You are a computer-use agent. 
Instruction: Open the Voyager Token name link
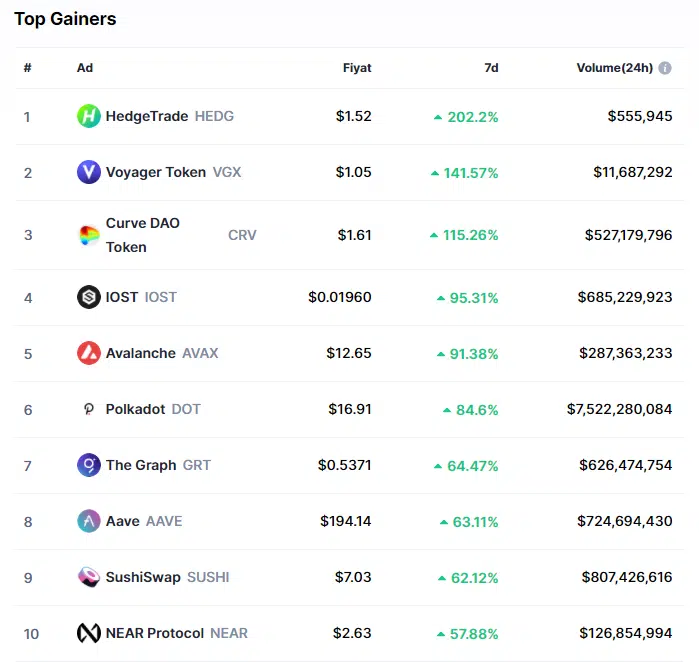pos(156,172)
